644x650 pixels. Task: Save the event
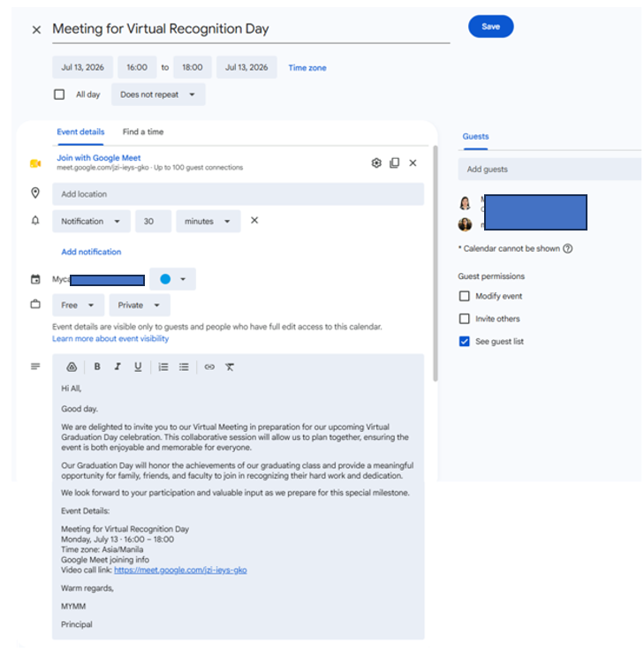point(491,26)
